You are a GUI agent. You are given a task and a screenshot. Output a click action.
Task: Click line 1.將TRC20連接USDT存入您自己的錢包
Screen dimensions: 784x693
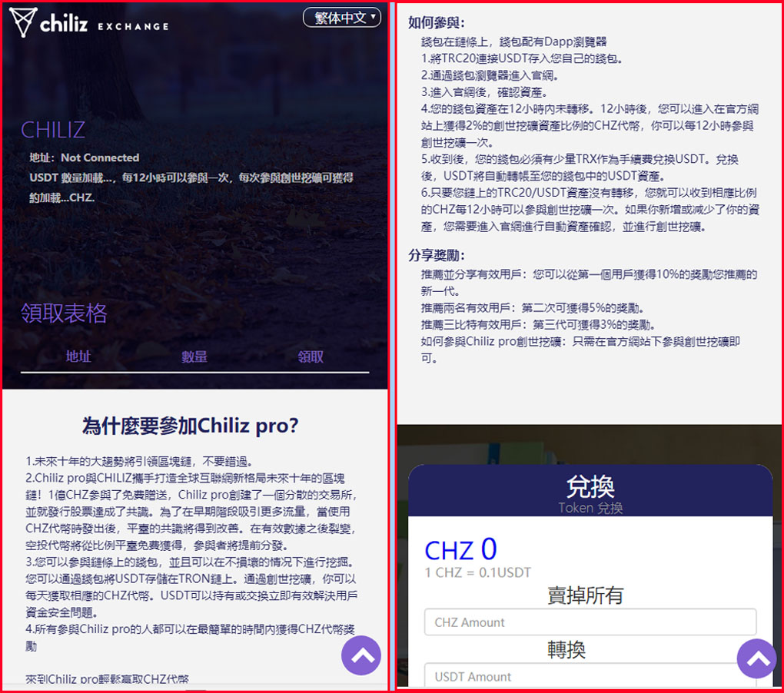pos(522,58)
